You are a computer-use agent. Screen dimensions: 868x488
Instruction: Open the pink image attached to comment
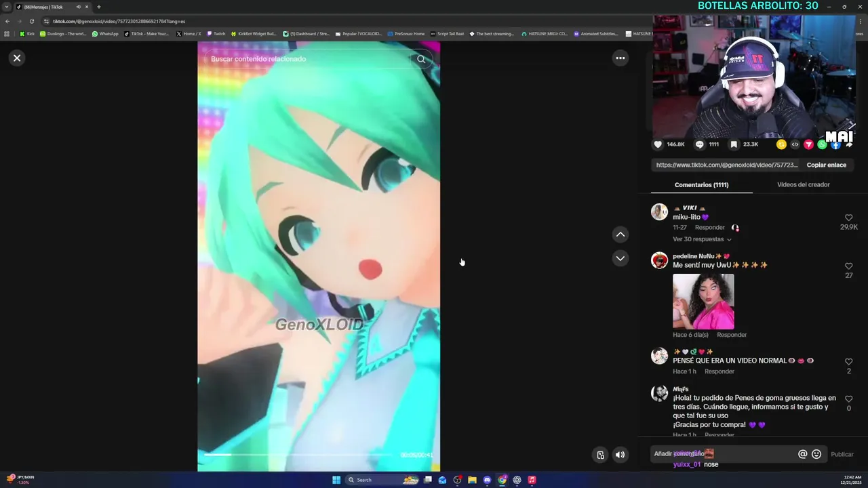[703, 302]
